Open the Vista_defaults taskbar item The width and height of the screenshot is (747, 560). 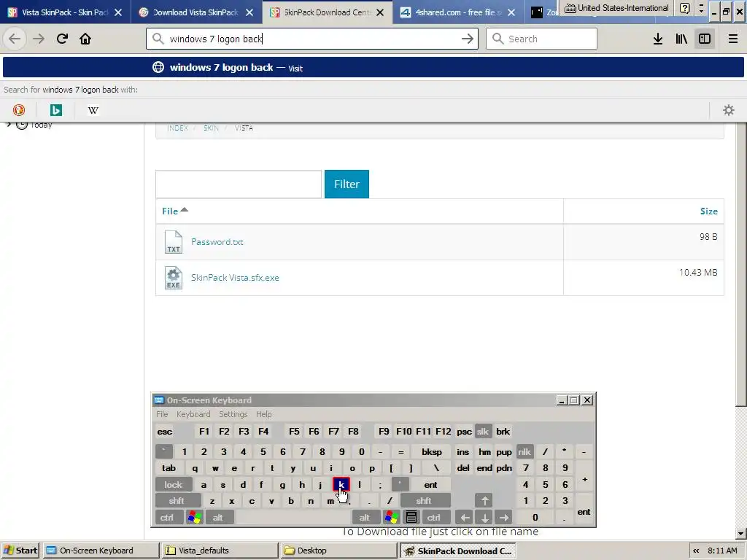click(x=220, y=551)
